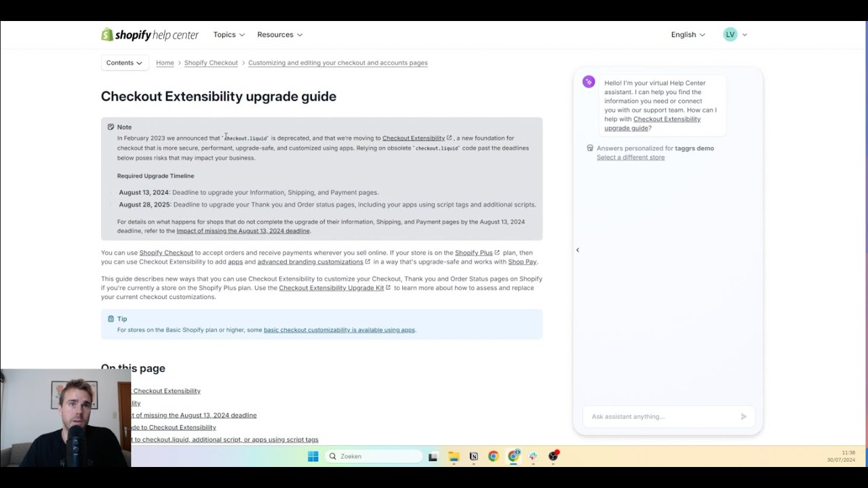Viewport: 868px width, 488px height.
Task: Click the August 28, 2025 date
Action: [x=144, y=205]
